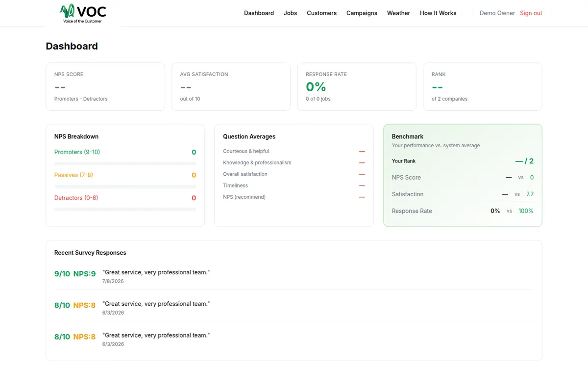Click the Overall satisfaction row

(294, 174)
